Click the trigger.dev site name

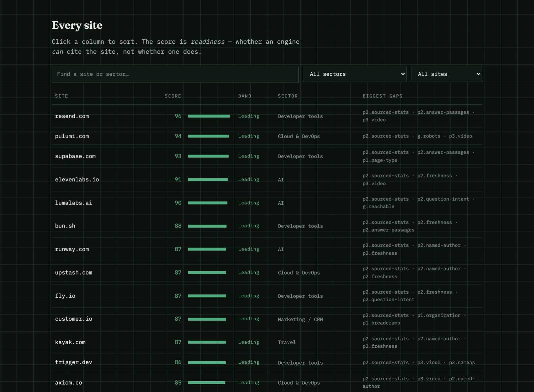74,362
